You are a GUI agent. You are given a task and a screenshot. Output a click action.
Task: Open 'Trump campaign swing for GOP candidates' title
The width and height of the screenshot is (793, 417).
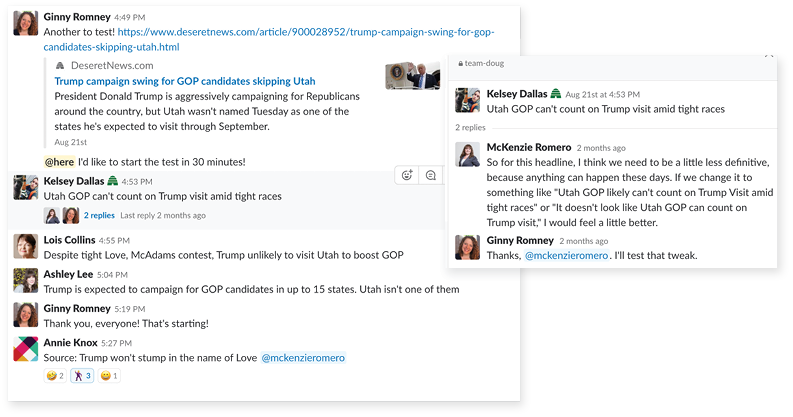pos(185,81)
